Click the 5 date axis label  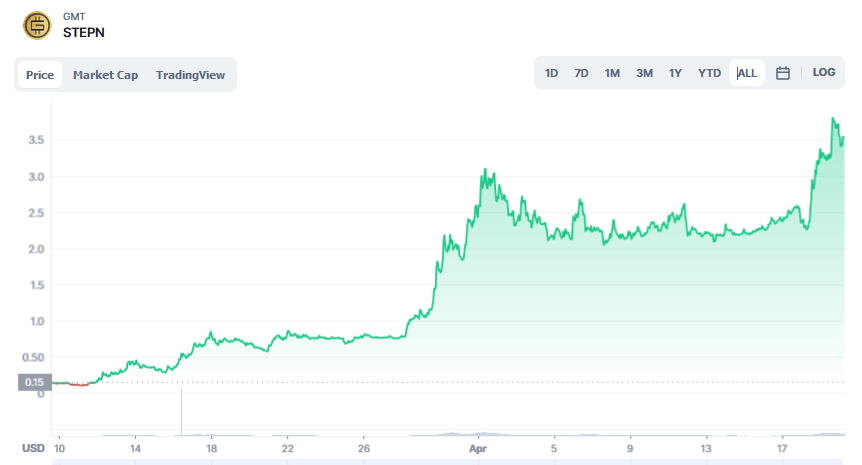click(x=554, y=449)
